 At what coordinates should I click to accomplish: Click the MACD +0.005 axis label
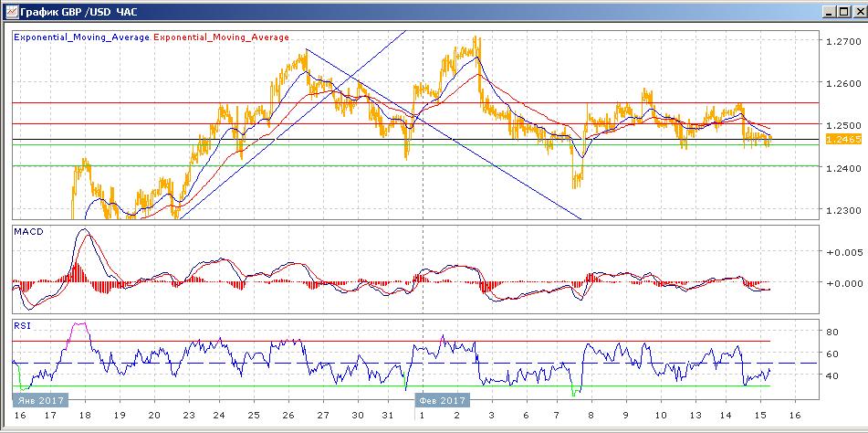click(x=838, y=251)
